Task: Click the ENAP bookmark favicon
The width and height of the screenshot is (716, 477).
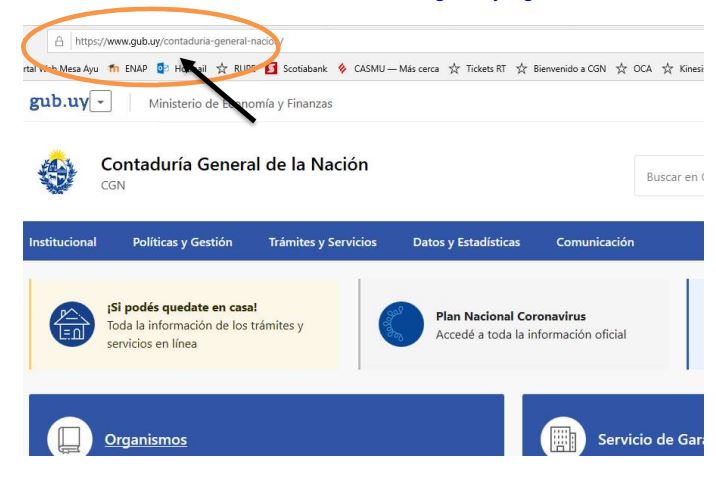Action: (x=114, y=68)
